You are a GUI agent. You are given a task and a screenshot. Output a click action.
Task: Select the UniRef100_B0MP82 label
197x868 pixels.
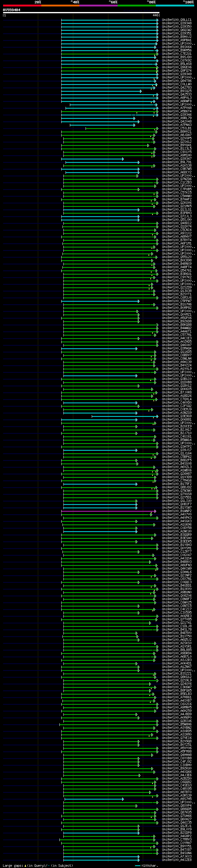176,308
